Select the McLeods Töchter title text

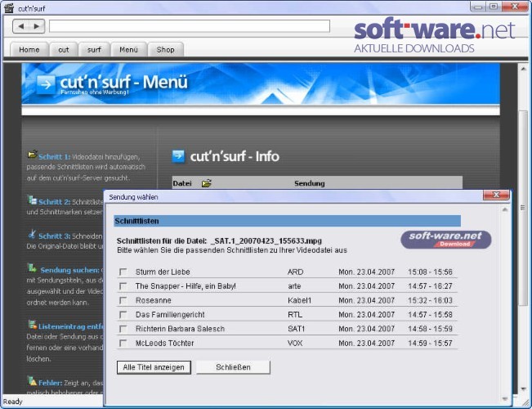pyautogui.click(x=164, y=343)
